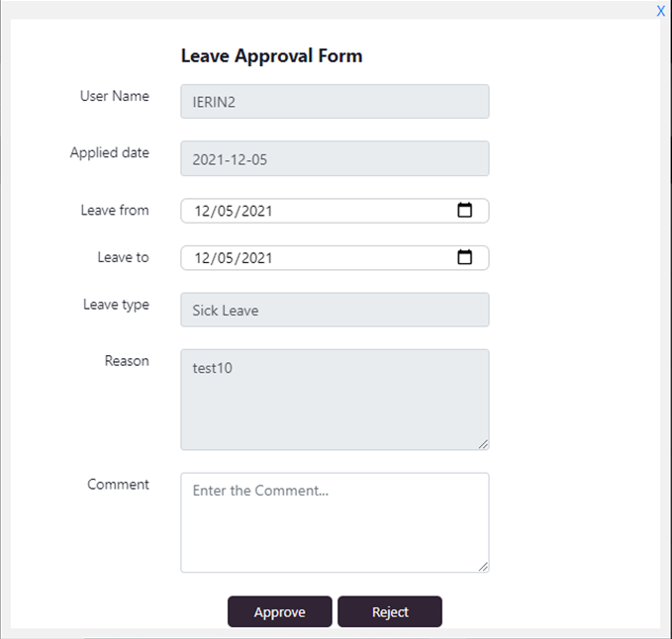Click the Reason text area with test10
The width and height of the screenshot is (672, 639).
pyautogui.click(x=335, y=400)
